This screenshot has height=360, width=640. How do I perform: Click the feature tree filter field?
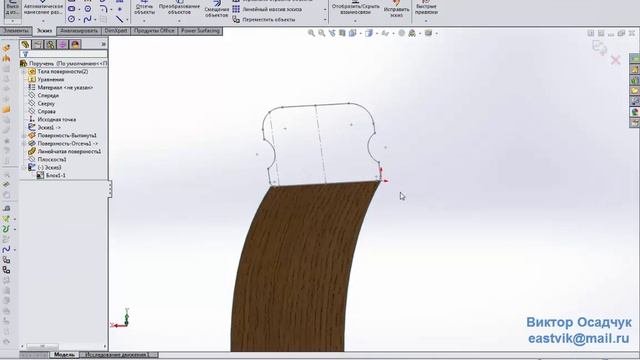tap(64, 54)
